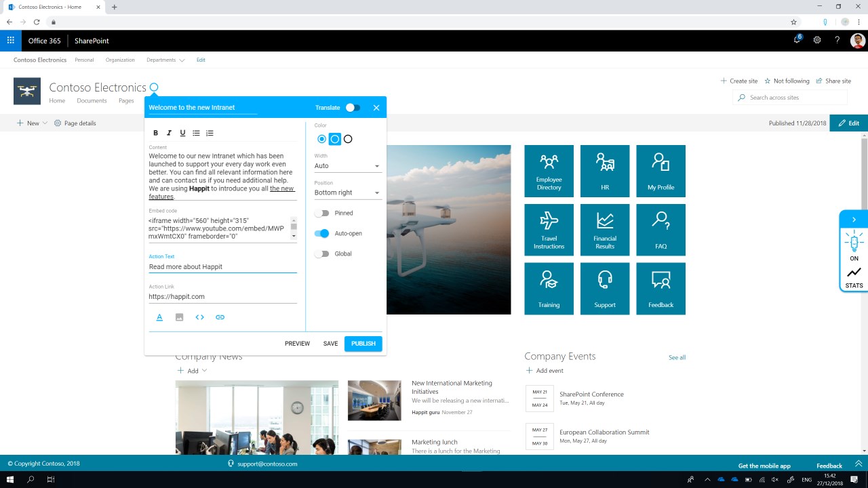This screenshot has height=488, width=868.
Task: Expand the New dropdown in the command bar
Action: 33,123
